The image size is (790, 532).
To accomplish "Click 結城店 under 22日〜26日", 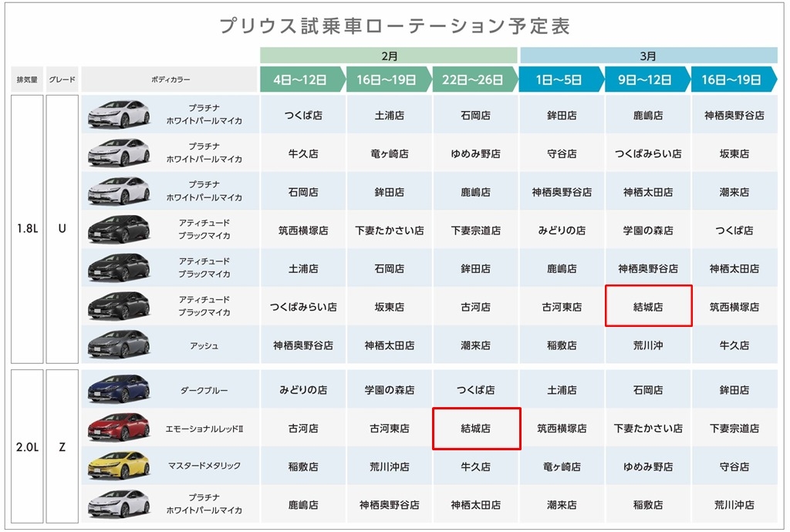I will click(x=475, y=429).
